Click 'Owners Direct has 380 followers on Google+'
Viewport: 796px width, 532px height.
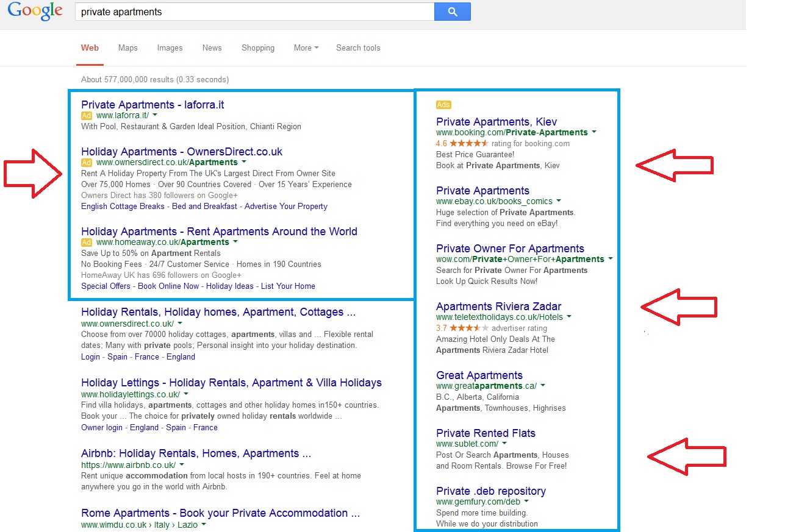159,195
